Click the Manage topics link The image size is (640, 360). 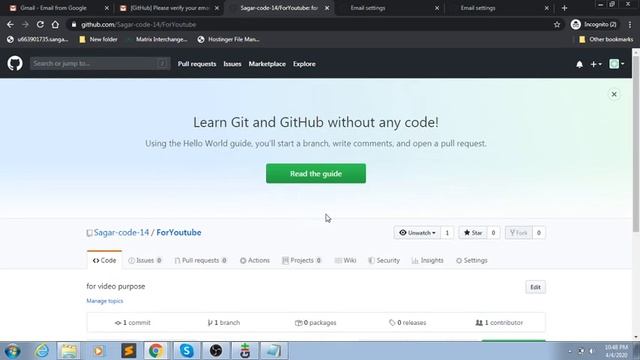104,301
